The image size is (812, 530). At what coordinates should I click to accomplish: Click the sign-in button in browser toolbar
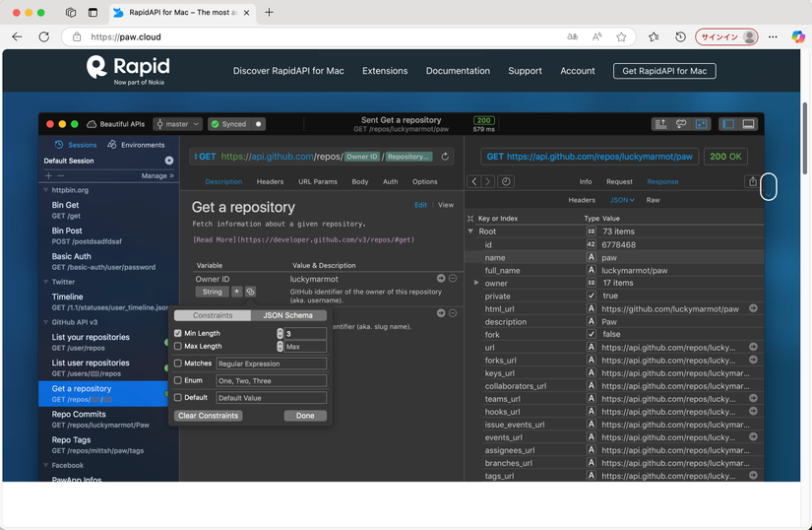726,36
